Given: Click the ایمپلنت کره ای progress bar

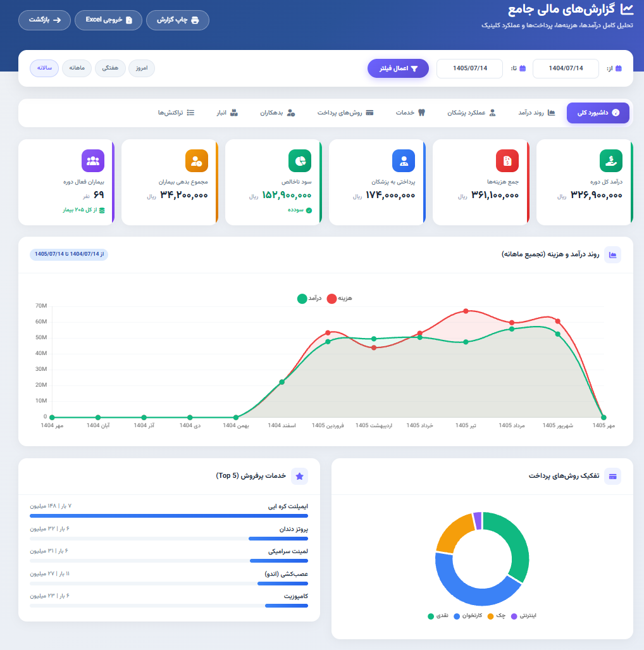Looking at the screenshot, I should (169, 516).
